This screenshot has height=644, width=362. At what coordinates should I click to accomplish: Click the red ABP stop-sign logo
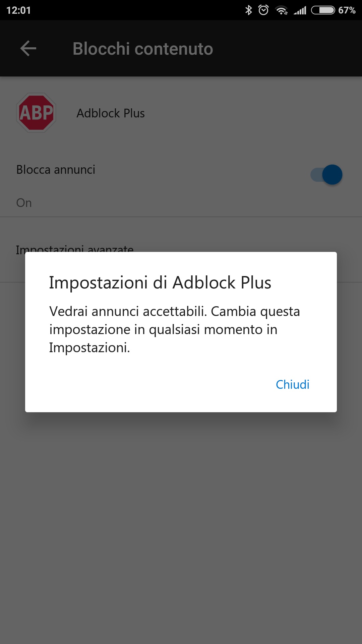point(36,113)
